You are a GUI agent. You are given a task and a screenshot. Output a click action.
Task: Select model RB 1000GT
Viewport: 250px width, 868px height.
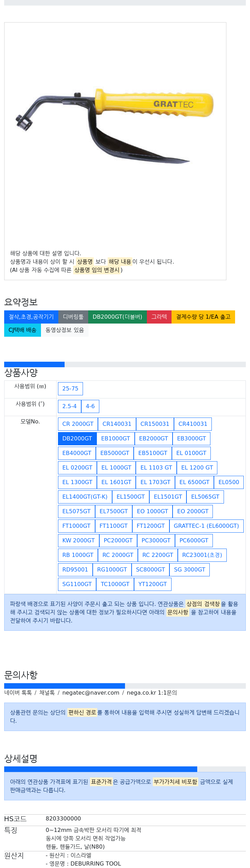pos(78,555)
